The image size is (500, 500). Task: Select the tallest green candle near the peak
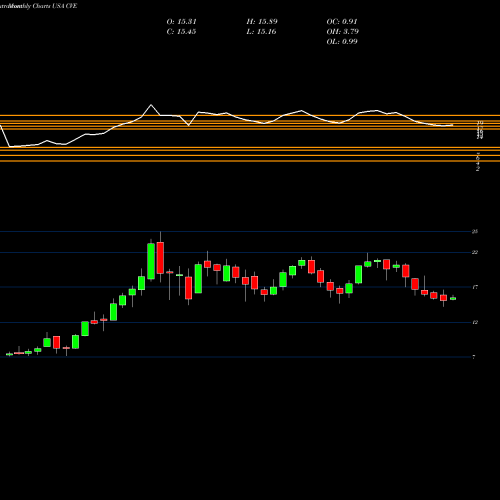pos(151,261)
